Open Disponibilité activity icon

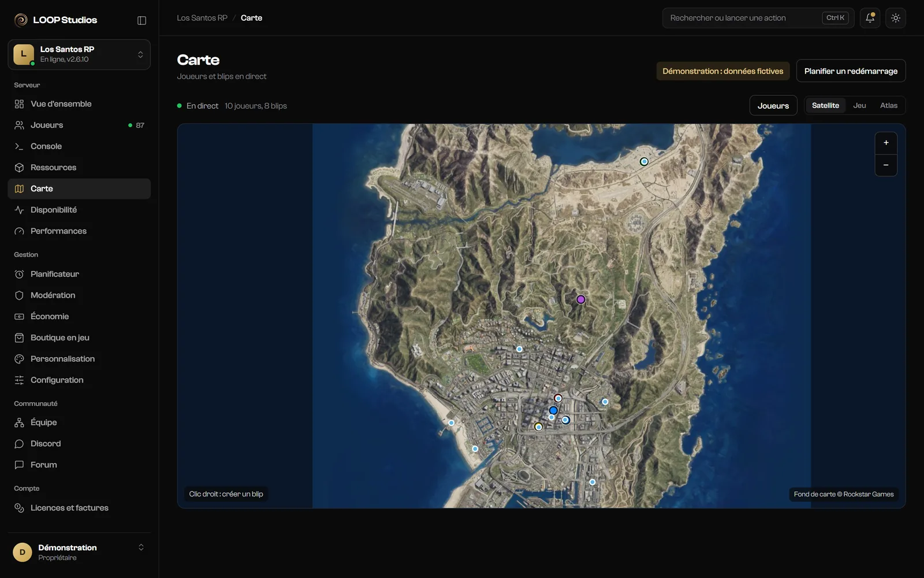[x=19, y=210]
